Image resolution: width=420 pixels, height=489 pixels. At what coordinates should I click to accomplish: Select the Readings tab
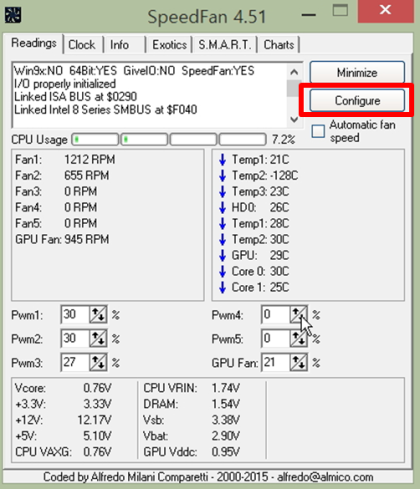coord(34,43)
